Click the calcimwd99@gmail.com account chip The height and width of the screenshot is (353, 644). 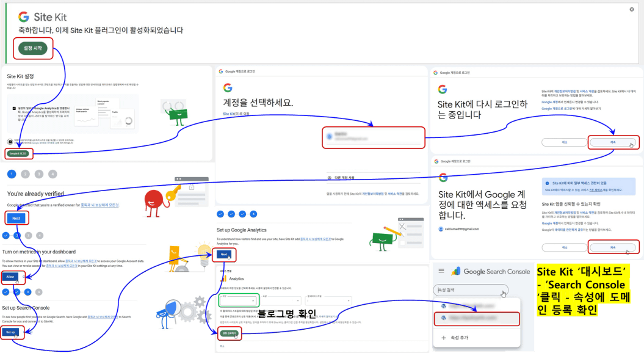pos(459,229)
